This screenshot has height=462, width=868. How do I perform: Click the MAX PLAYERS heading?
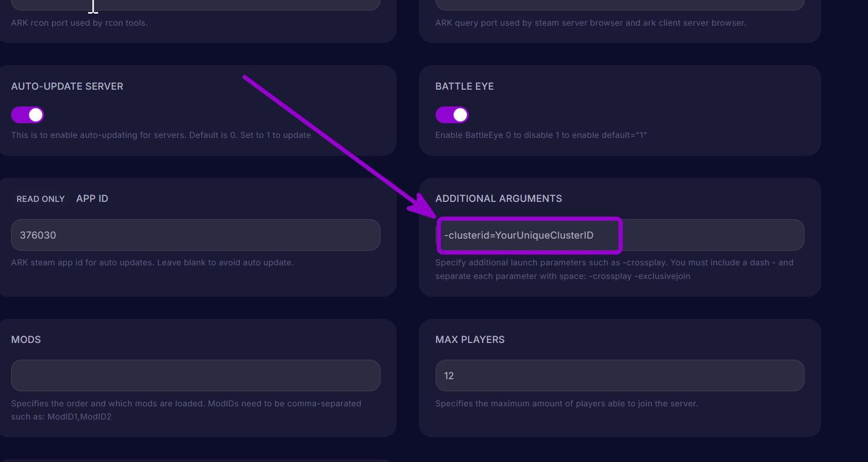point(470,340)
